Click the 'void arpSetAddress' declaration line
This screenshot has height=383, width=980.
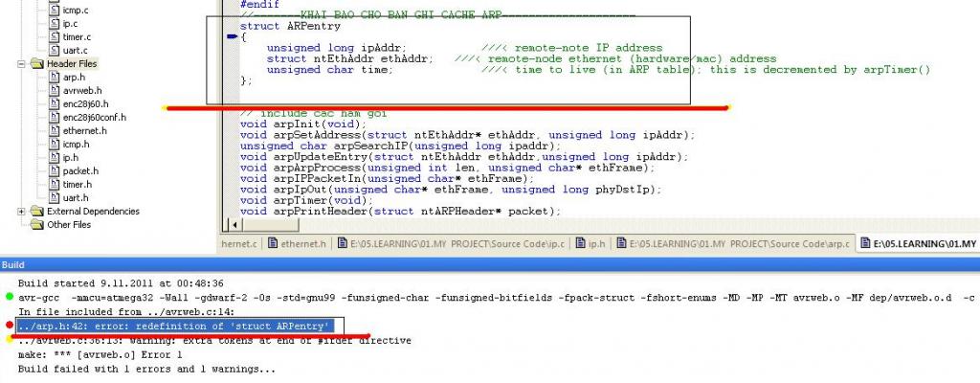(467, 135)
